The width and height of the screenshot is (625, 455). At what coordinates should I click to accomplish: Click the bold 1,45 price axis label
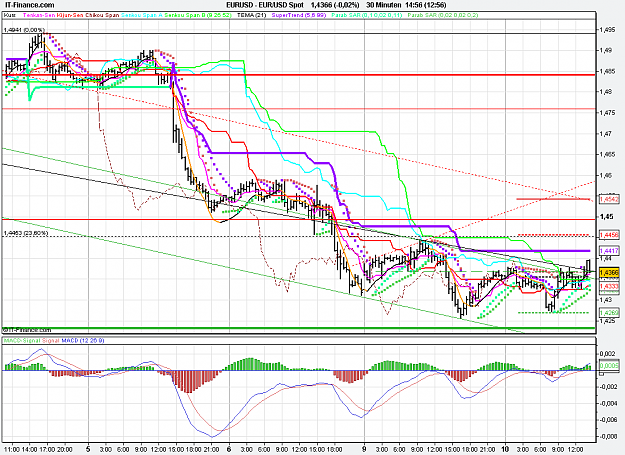click(605, 217)
